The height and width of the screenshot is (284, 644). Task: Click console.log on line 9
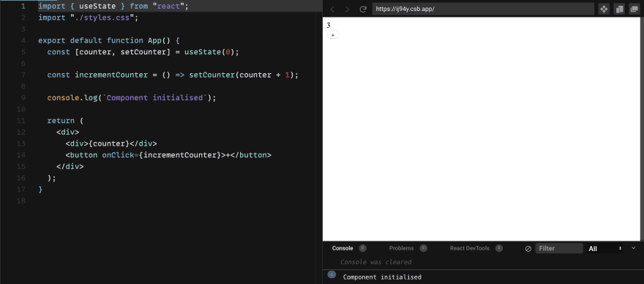[x=72, y=98]
